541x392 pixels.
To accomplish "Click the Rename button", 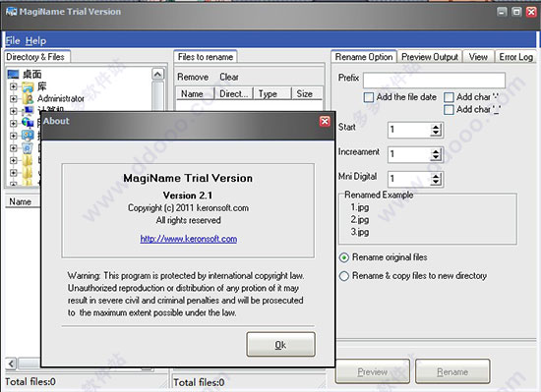I will [452, 371].
